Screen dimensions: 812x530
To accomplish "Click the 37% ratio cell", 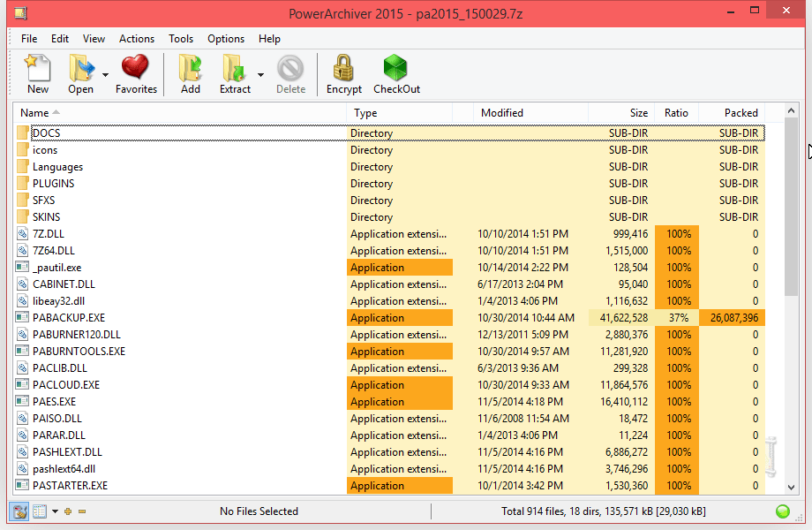I will (x=678, y=318).
